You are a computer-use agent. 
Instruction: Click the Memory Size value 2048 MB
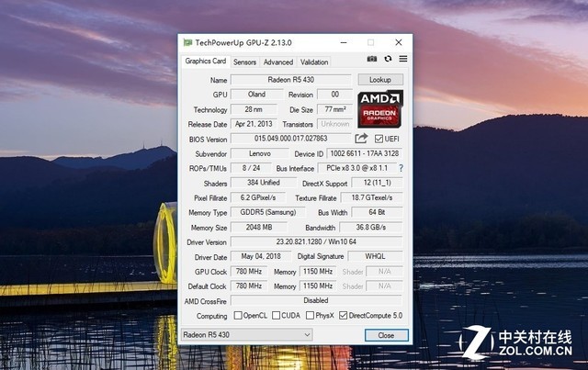(259, 227)
